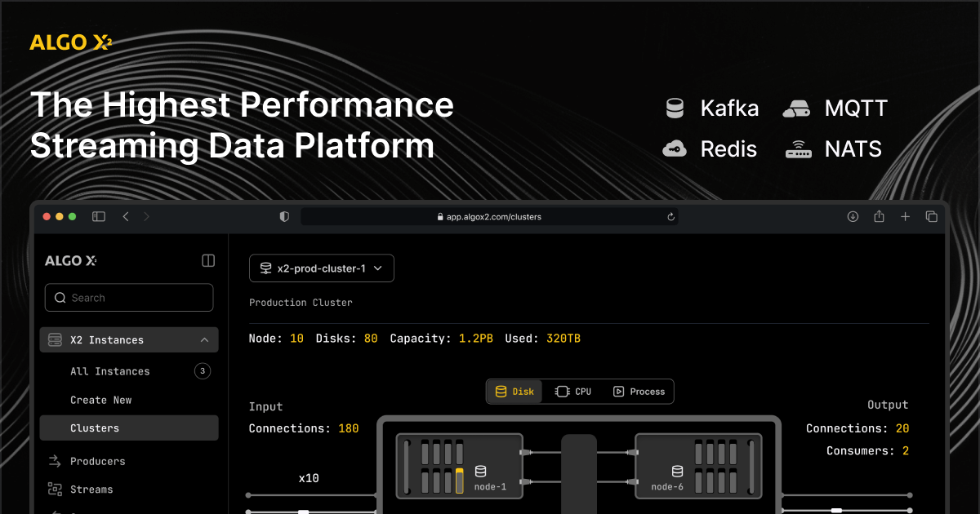
Task: Click the Kafka database icon
Action: click(675, 108)
